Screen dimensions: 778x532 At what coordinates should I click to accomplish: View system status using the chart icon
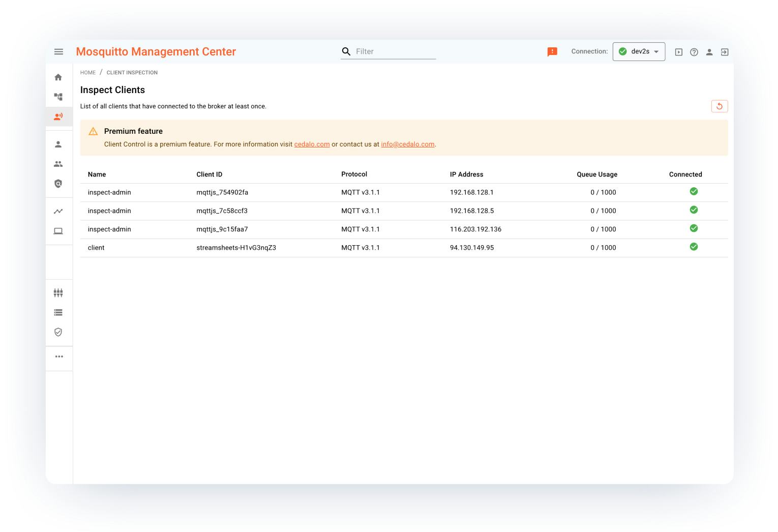(x=58, y=211)
